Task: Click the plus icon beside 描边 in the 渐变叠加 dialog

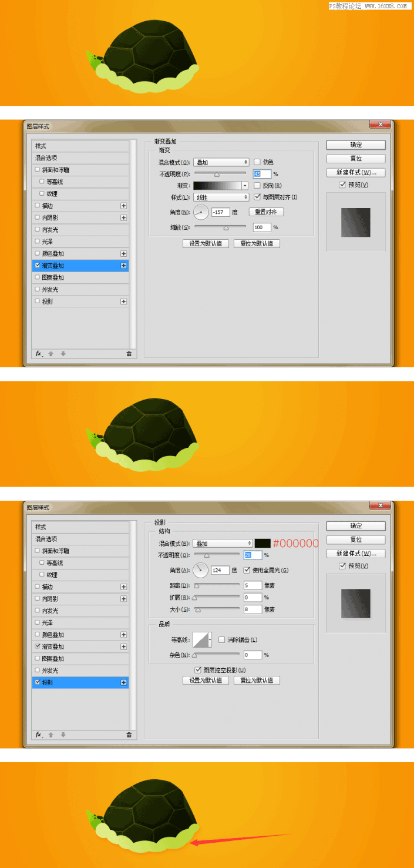Action: click(x=123, y=206)
